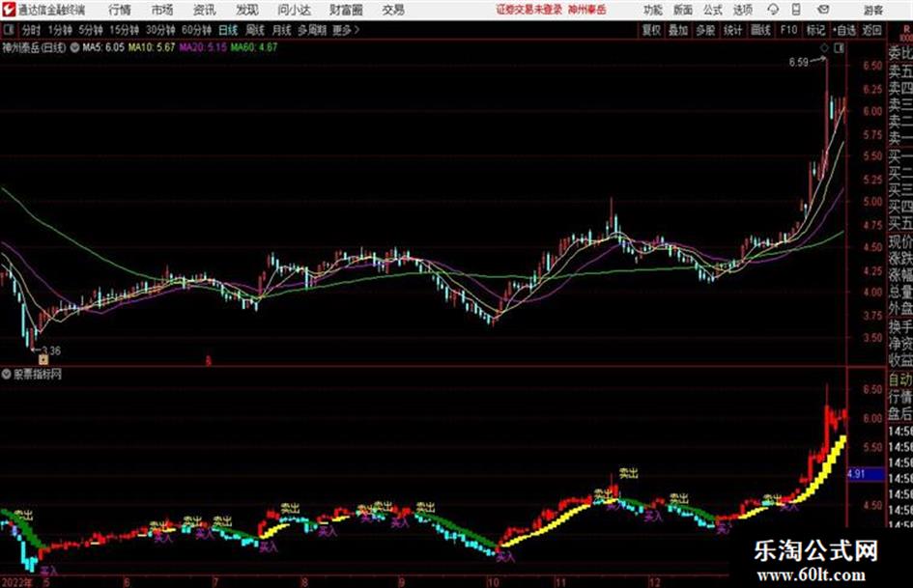The height and width of the screenshot is (588, 913).
Task: Click the 游客 user account label
Action: (x=872, y=10)
